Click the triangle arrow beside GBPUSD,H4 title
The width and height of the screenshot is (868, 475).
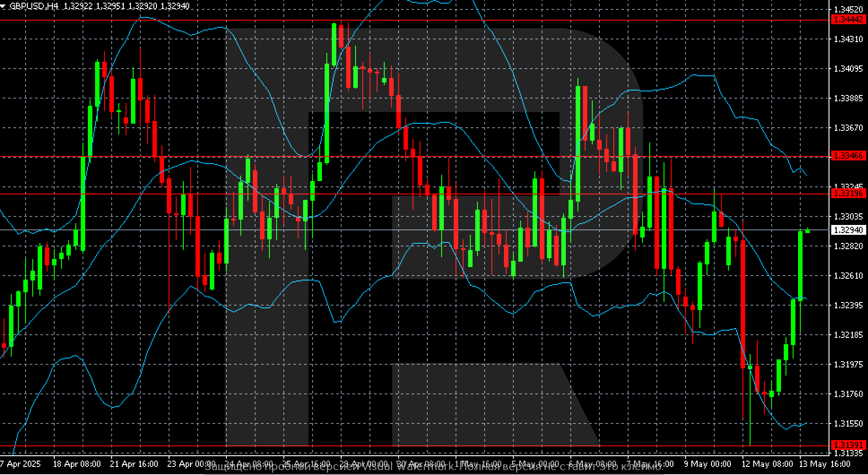click(4, 6)
